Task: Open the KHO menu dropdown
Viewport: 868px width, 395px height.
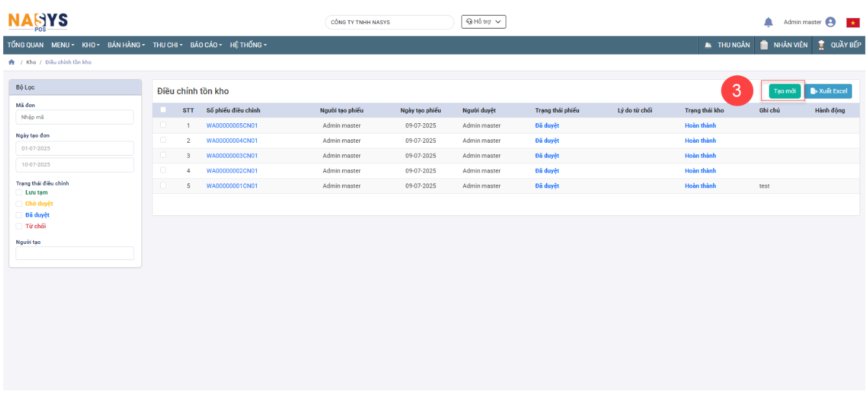Action: [x=90, y=45]
